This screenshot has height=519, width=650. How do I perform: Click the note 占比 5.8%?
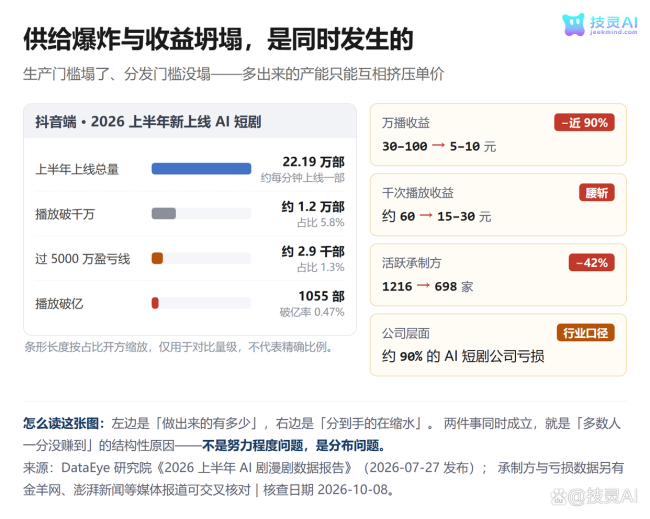pyautogui.click(x=321, y=223)
